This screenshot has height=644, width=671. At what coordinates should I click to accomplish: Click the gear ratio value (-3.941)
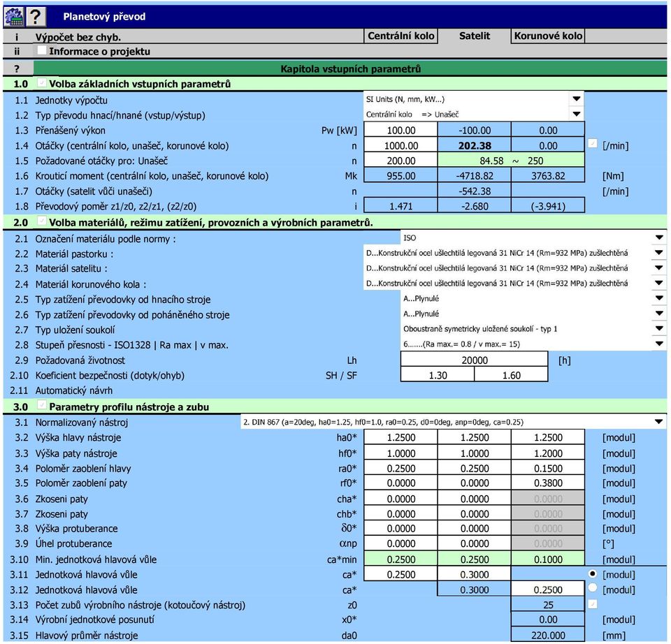click(548, 207)
